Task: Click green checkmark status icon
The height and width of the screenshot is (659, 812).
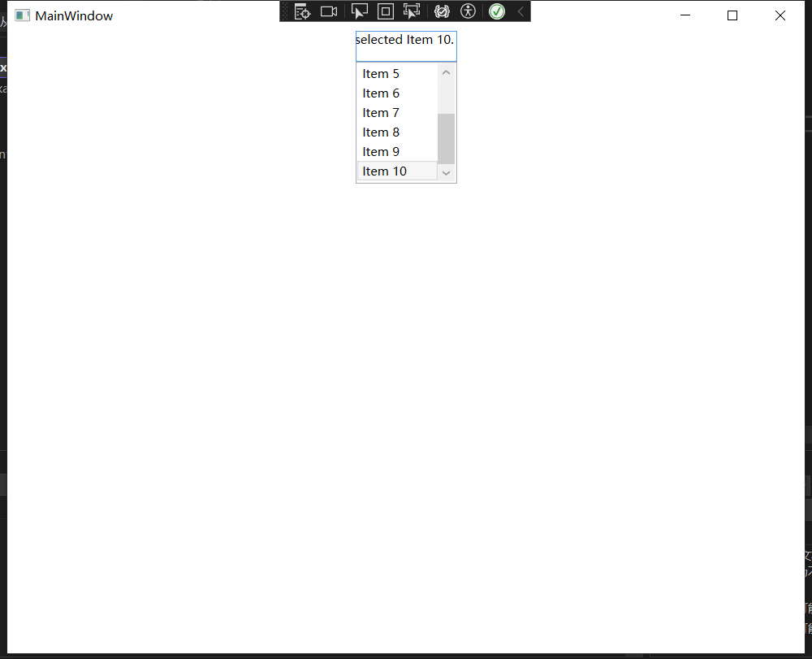Action: coord(497,11)
